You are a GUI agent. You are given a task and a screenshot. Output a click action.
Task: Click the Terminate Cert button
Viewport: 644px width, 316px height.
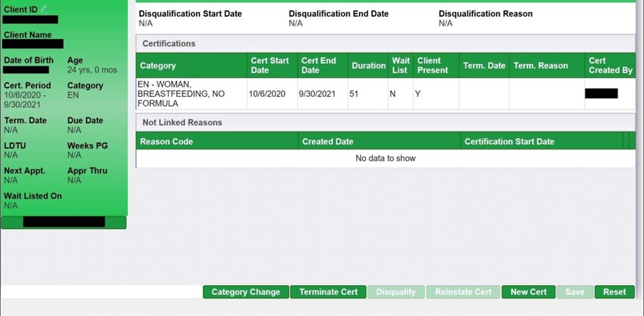click(x=328, y=292)
